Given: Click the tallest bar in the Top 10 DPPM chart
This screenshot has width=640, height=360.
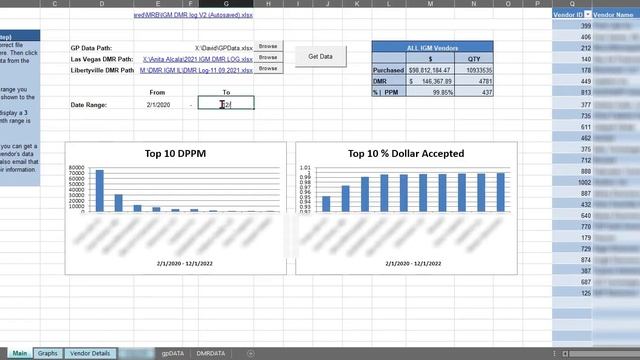Looking at the screenshot, I should coord(100,191).
